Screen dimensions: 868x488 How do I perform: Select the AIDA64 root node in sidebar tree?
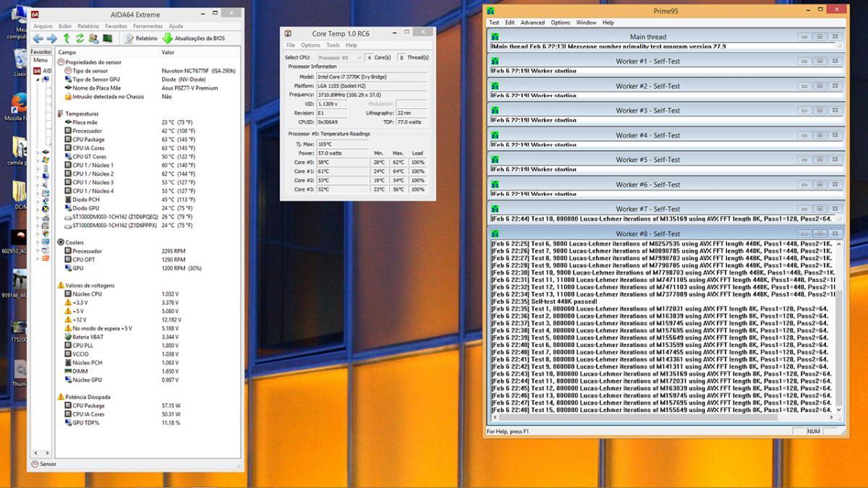pos(41,71)
